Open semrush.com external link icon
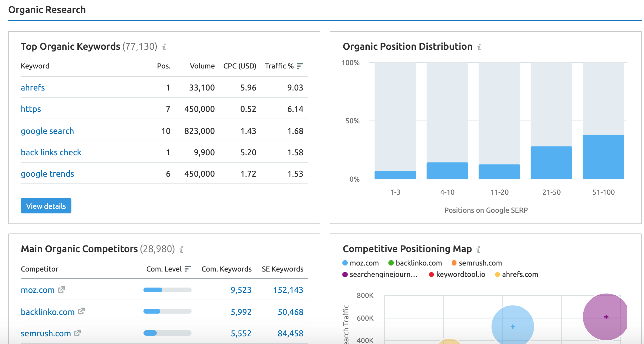The width and height of the screenshot is (644, 344). click(x=77, y=333)
